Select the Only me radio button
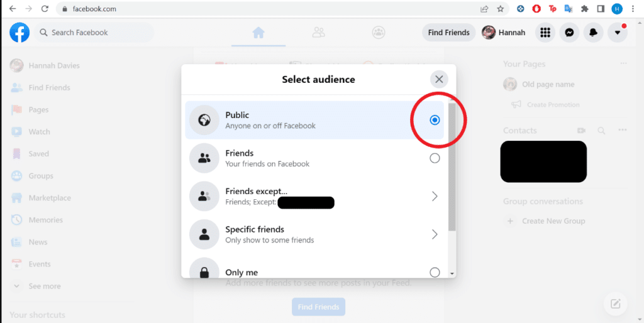The height and width of the screenshot is (323, 644). click(435, 272)
